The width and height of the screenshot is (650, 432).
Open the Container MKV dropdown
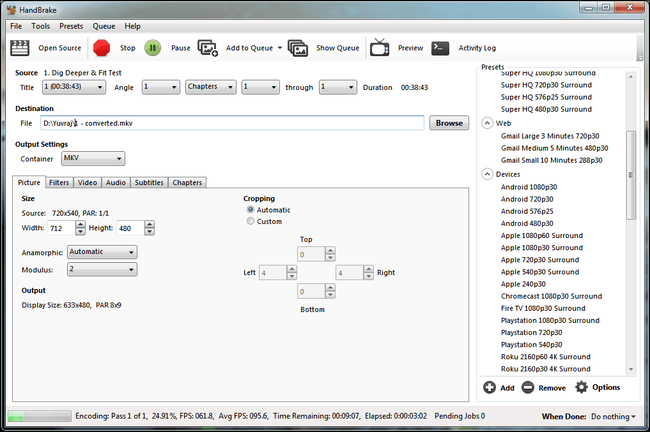[92, 158]
